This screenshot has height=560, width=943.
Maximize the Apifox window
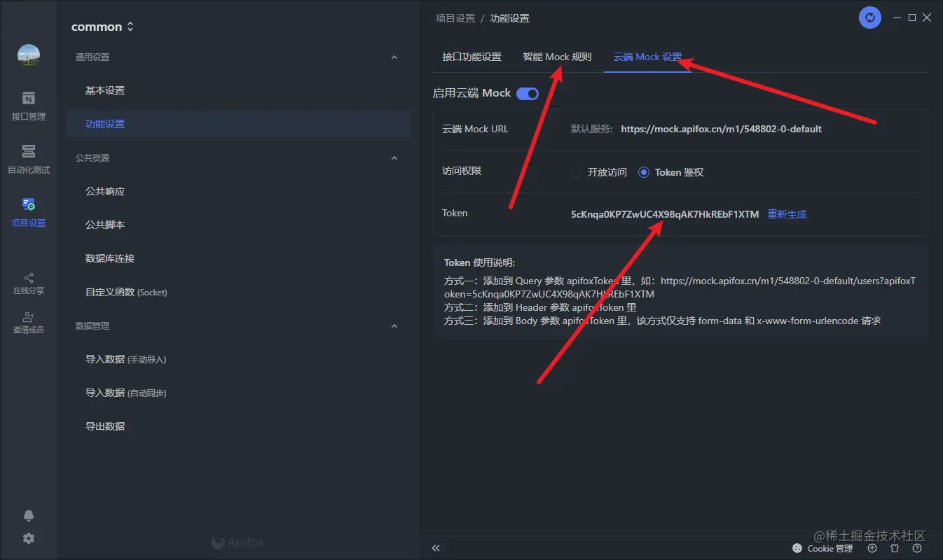(912, 18)
